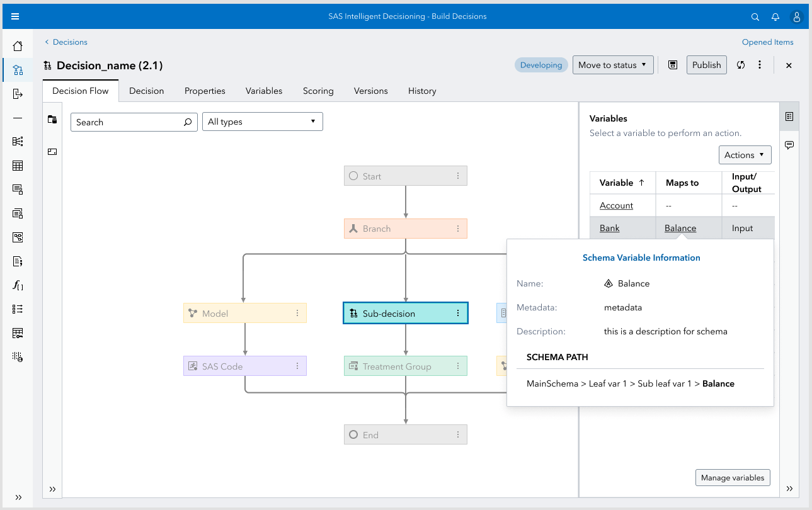The width and height of the screenshot is (812, 510).
Task: Go back via the Decisions breadcrumb link
Action: click(66, 42)
